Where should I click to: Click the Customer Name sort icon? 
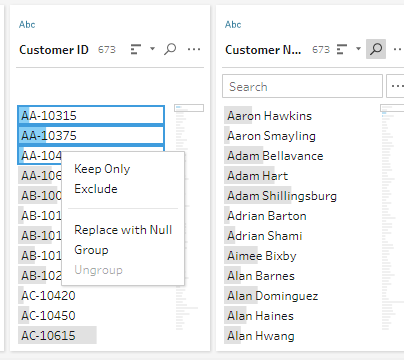click(342, 49)
